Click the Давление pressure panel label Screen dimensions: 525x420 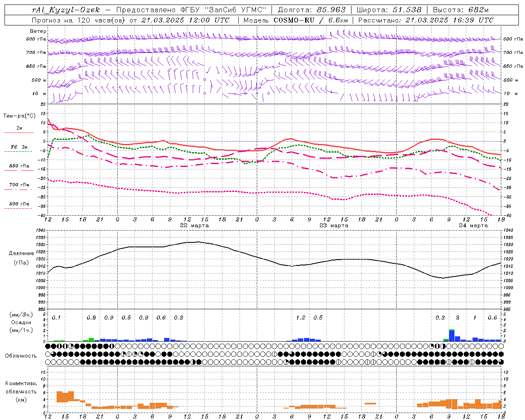pyautogui.click(x=21, y=253)
